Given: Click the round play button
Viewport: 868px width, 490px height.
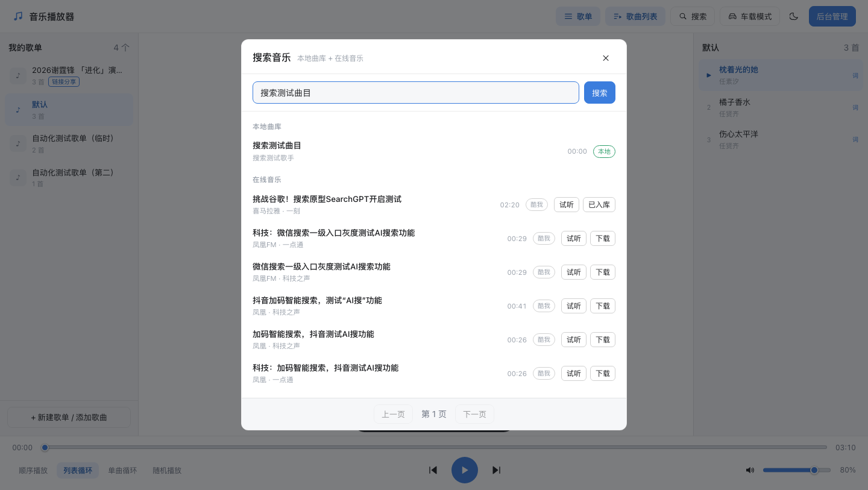Looking at the screenshot, I should (465, 470).
